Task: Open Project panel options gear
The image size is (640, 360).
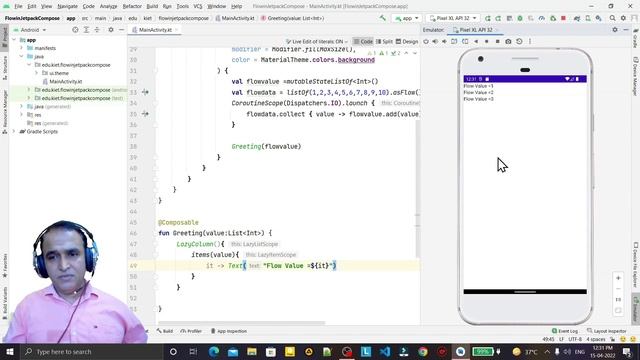Action: coord(111,30)
